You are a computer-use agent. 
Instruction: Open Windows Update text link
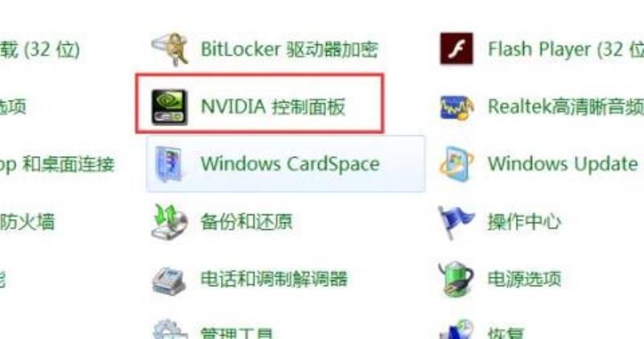(x=563, y=164)
